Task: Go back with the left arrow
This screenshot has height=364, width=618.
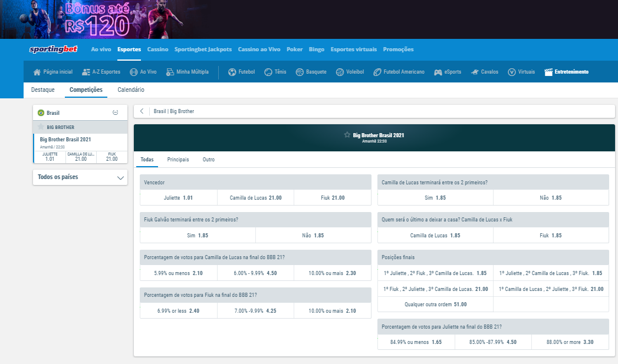Action: coord(142,111)
